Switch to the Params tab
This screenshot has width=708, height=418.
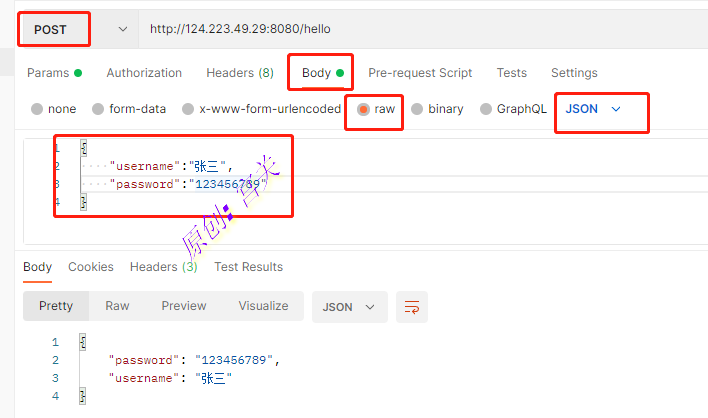pyautogui.click(x=54, y=73)
